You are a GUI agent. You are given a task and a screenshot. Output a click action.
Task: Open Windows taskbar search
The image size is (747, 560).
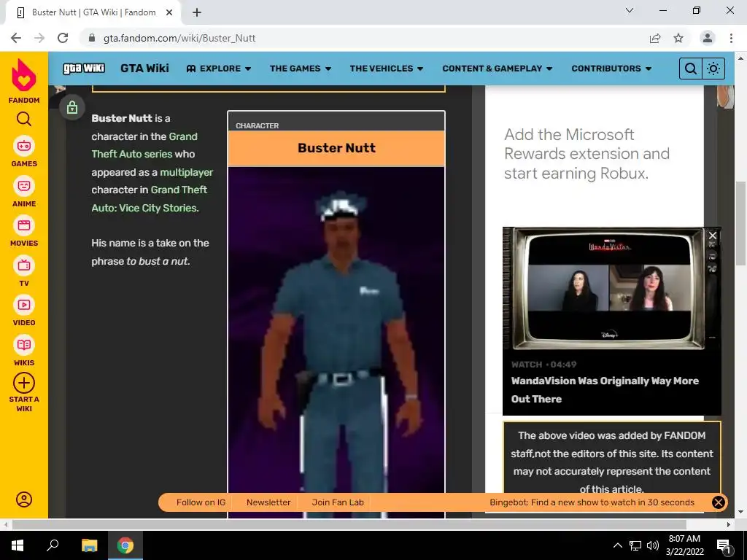coord(53,545)
